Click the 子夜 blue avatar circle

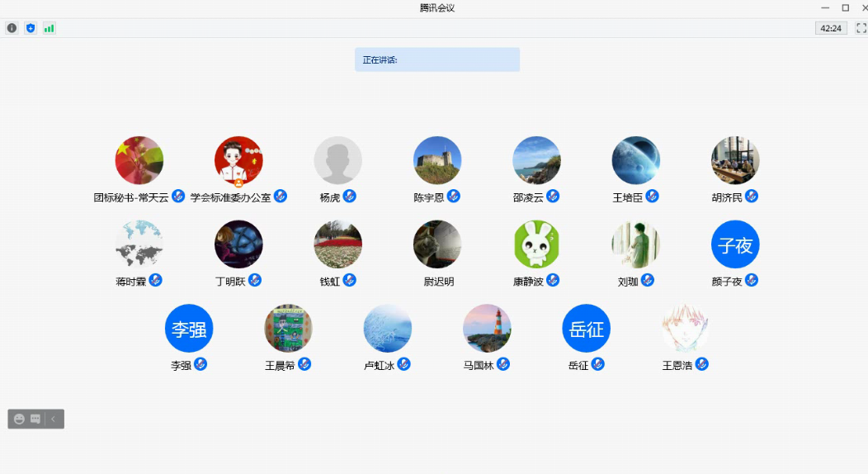tap(735, 244)
